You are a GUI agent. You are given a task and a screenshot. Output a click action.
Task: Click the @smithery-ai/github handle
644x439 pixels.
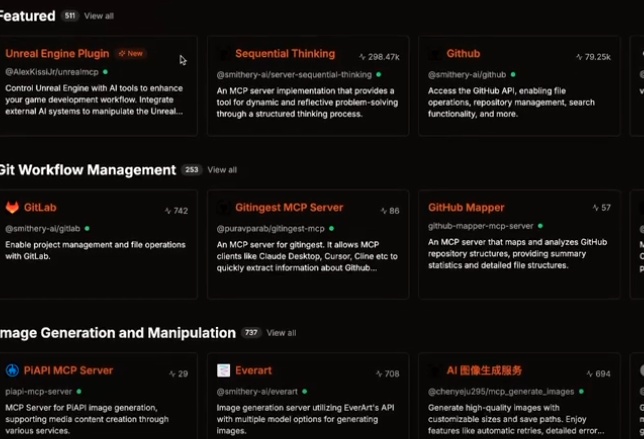[467, 75]
